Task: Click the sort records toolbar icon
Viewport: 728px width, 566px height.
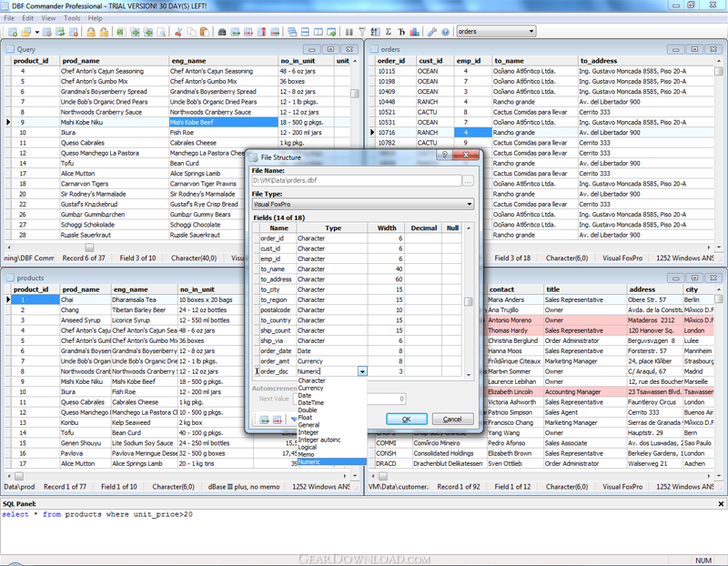Action: pyautogui.click(x=375, y=32)
